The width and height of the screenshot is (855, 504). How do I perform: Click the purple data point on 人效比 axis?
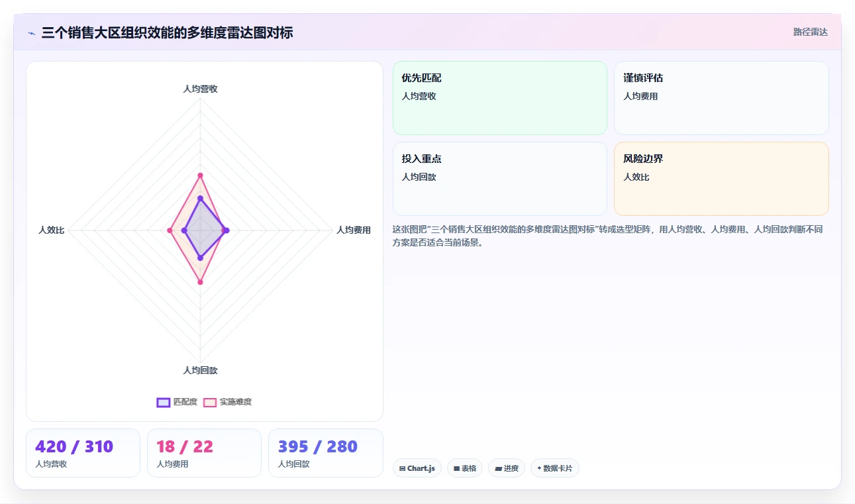click(x=185, y=230)
